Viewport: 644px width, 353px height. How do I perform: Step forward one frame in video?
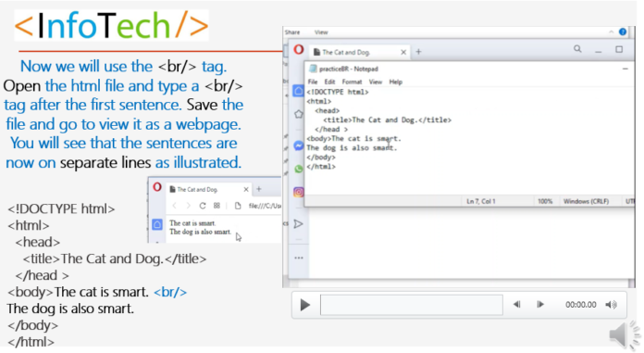click(x=540, y=305)
